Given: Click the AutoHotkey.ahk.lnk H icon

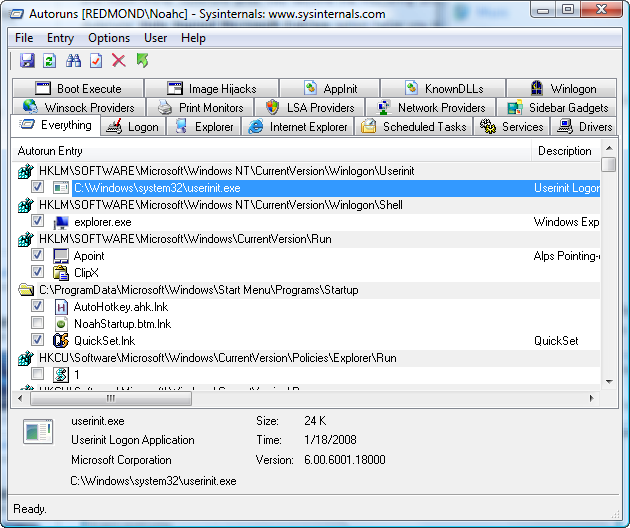Looking at the screenshot, I should [x=61, y=307].
